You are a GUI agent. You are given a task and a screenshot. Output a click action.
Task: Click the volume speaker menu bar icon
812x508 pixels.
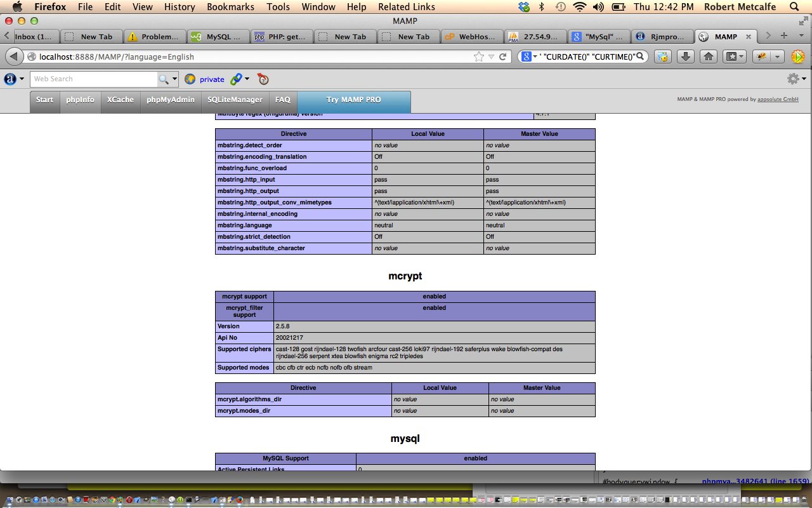(x=598, y=7)
